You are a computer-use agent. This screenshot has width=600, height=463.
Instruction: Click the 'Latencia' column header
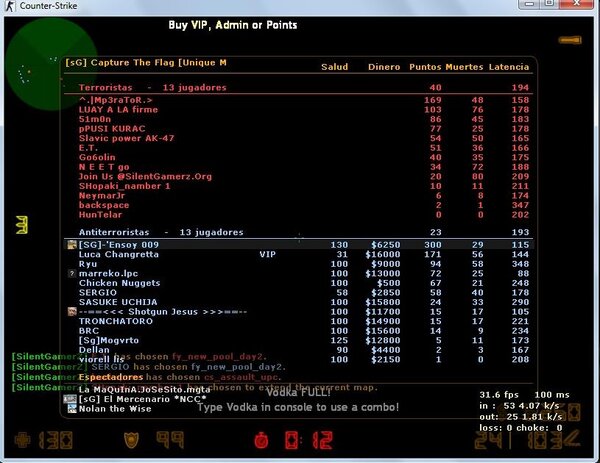[x=509, y=67]
